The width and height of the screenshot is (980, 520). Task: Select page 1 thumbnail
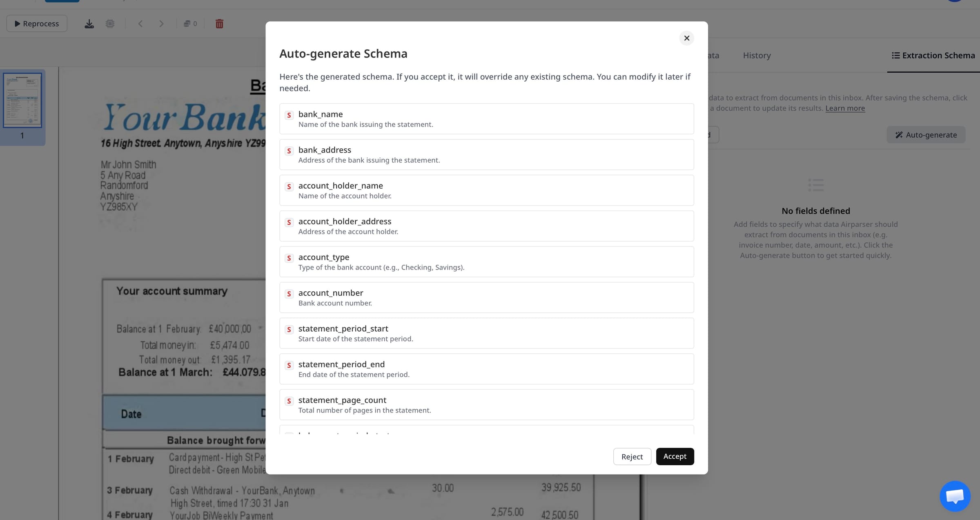22,100
